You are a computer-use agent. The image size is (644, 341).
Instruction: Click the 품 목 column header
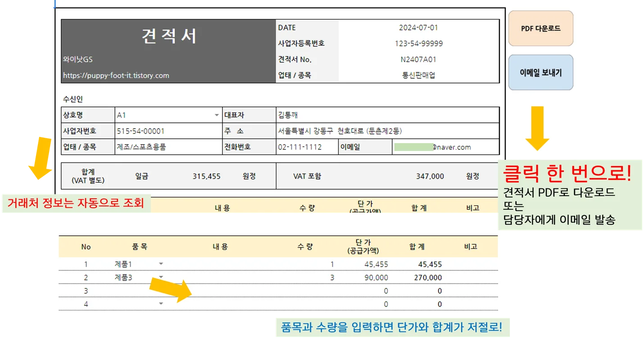pyautogui.click(x=140, y=247)
